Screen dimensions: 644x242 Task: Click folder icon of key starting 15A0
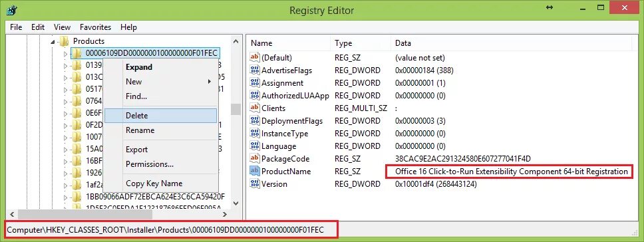pyautogui.click(x=77, y=148)
